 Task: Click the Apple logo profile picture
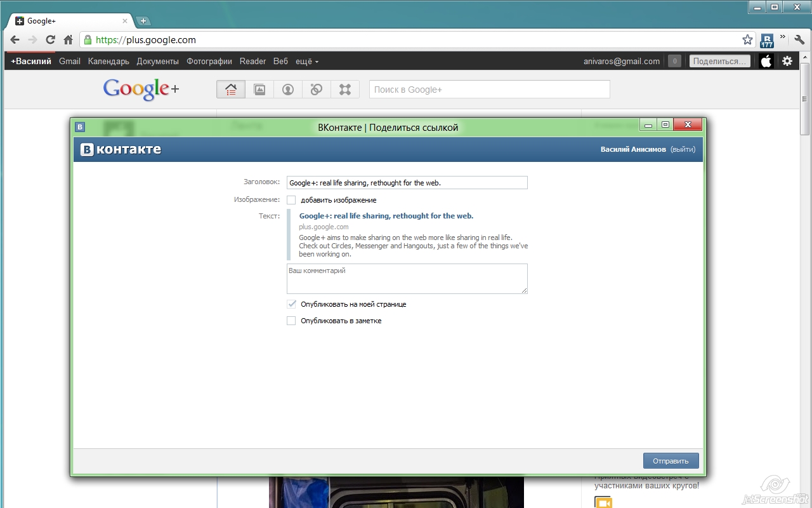click(x=766, y=62)
